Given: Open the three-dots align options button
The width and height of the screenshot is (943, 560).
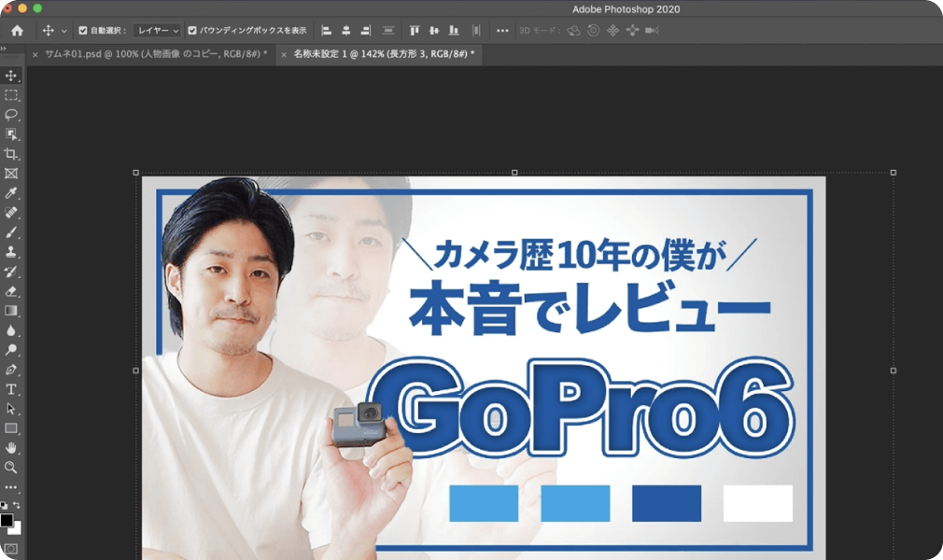Looking at the screenshot, I should tap(502, 31).
